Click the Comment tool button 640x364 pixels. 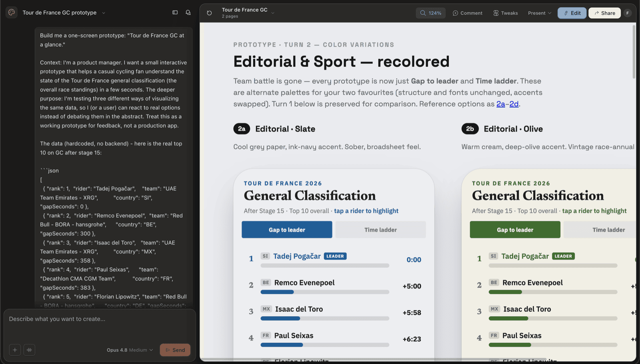pyautogui.click(x=467, y=13)
